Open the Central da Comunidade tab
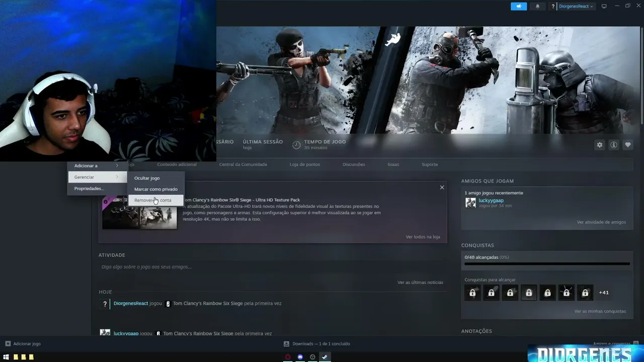Screen dimensions: 644x362 pyautogui.click(x=243, y=164)
